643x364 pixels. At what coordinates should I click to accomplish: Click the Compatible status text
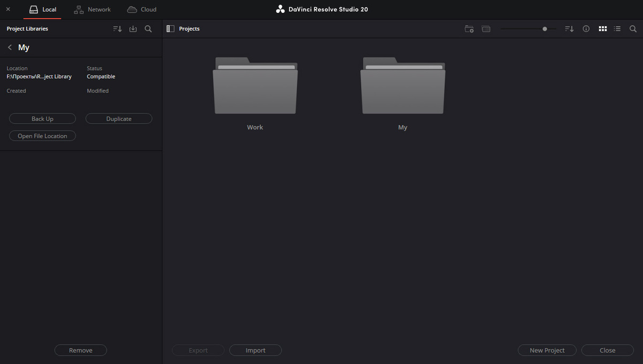pos(101,77)
